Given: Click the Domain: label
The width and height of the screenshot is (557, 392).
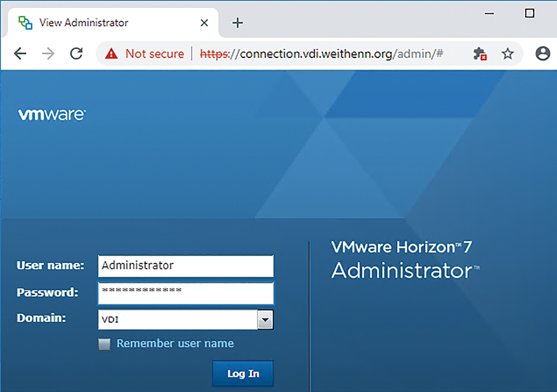Looking at the screenshot, I should pos(41,318).
